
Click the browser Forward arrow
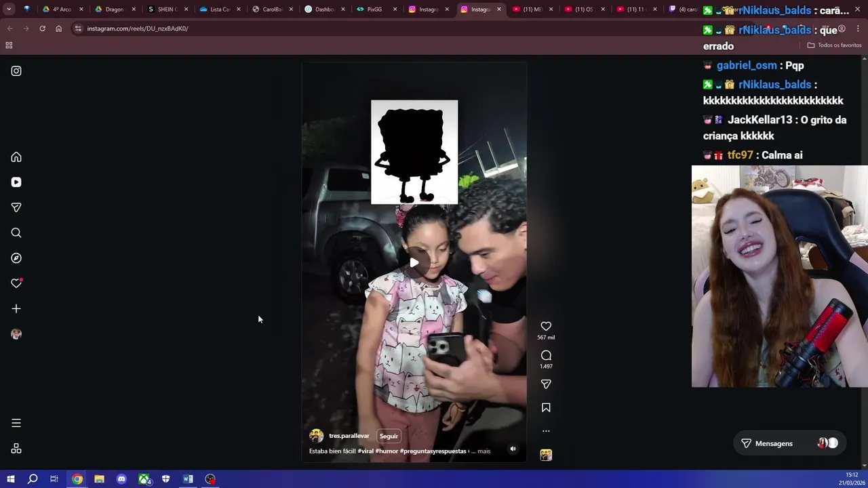[26, 28]
